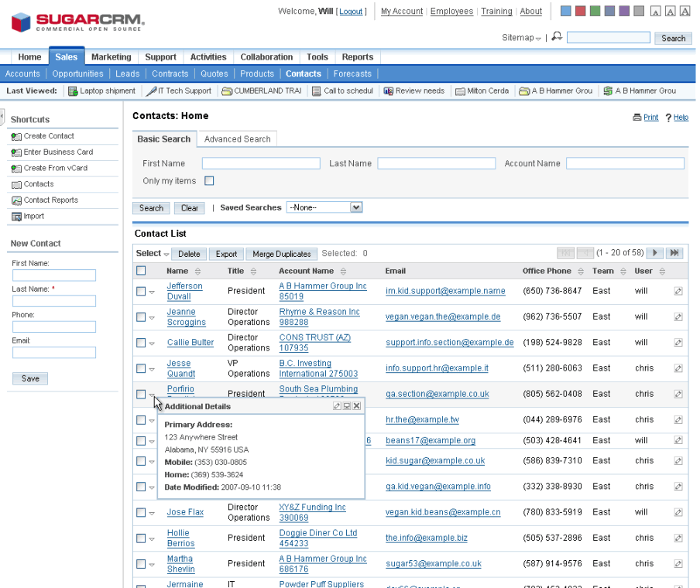Open the Saved Searches dropdown

click(355, 207)
